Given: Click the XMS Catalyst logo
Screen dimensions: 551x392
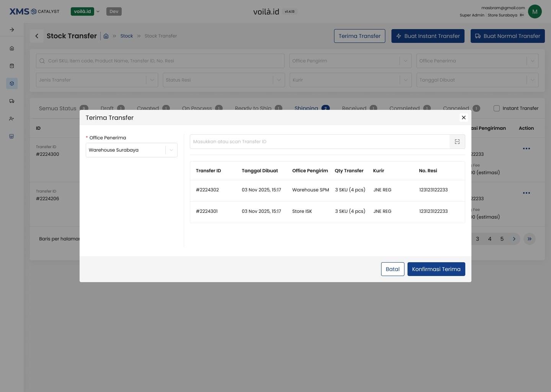Looking at the screenshot, I should point(34,11).
